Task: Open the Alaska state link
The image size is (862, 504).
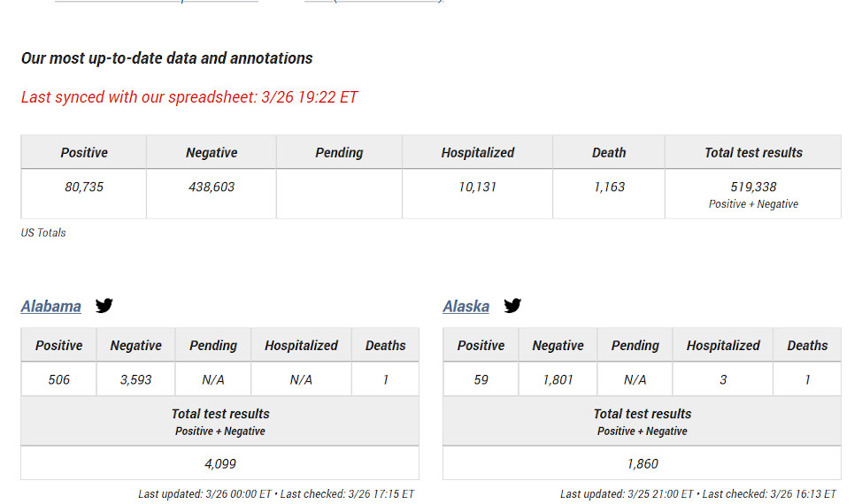Action: (x=466, y=306)
